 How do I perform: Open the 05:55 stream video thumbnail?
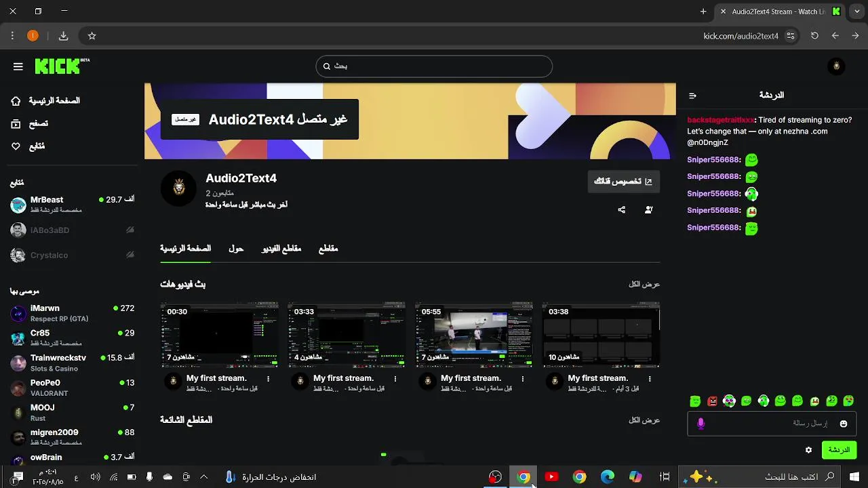pyautogui.click(x=474, y=335)
